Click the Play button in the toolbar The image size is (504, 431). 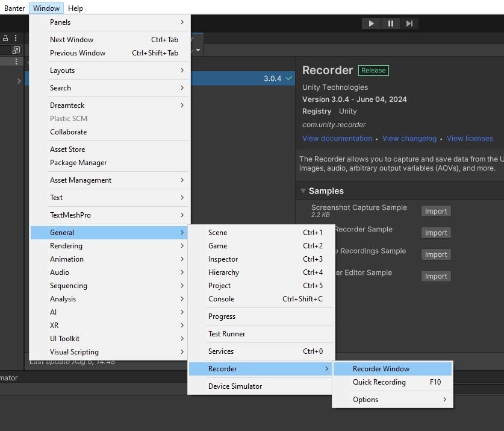click(x=371, y=24)
